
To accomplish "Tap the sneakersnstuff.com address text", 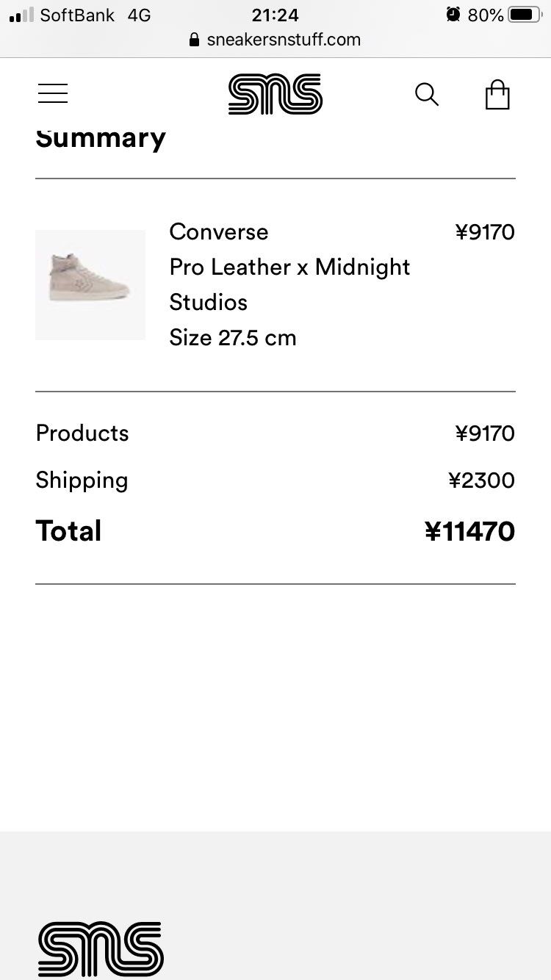I will [284, 40].
